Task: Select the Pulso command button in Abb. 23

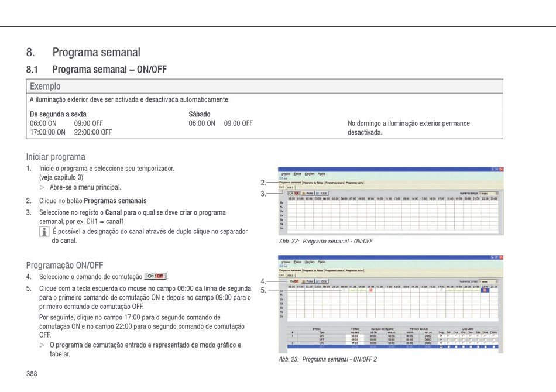Action: click(307, 281)
